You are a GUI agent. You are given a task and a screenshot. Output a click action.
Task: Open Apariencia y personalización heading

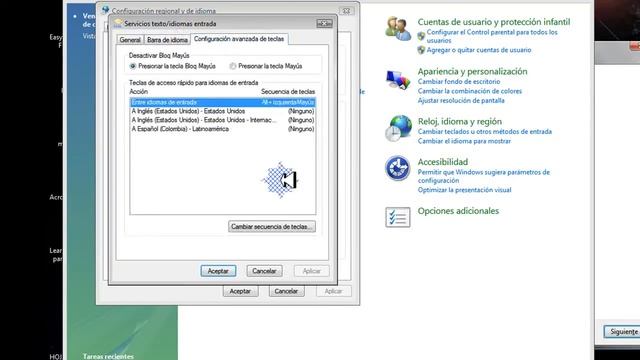[x=472, y=71]
